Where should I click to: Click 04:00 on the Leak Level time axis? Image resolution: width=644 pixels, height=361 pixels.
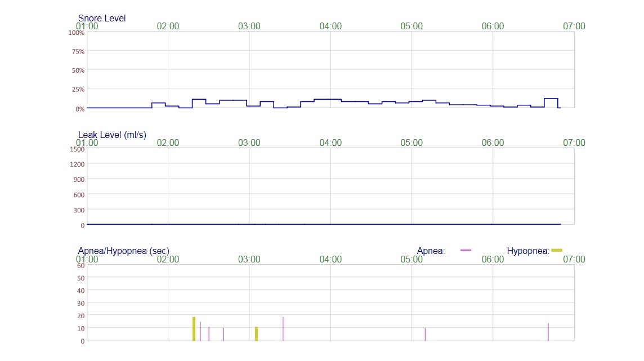click(330, 143)
